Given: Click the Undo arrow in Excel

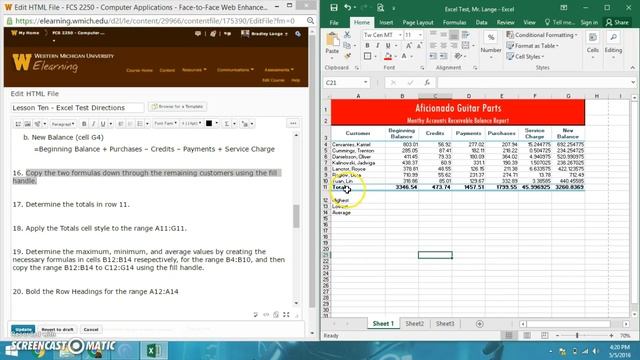Looking at the screenshot, I should 348,7.
